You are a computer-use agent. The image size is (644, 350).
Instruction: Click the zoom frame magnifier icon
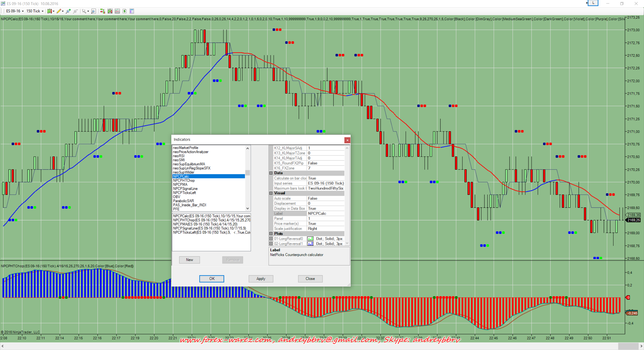(94, 11)
